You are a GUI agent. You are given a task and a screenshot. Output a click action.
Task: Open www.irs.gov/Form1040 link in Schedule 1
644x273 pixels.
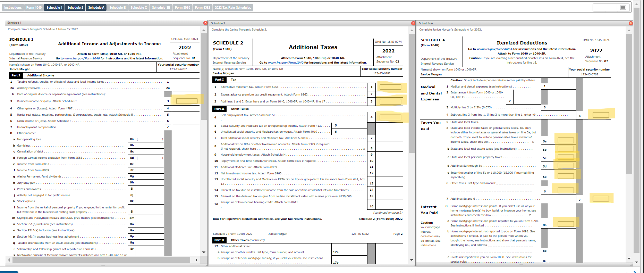82,58
